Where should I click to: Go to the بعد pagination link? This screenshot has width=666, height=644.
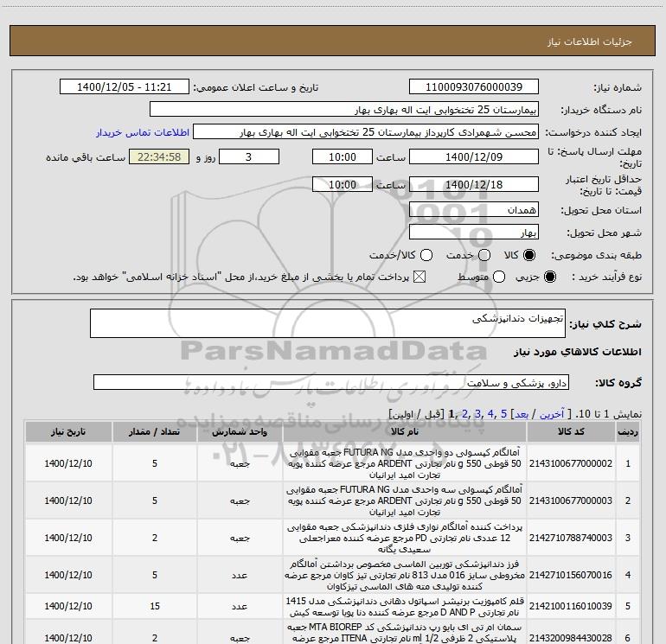522,414
